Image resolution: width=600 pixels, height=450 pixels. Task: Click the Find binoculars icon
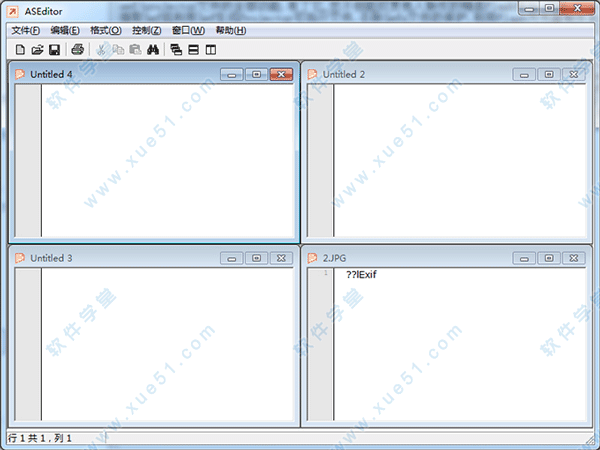point(153,49)
